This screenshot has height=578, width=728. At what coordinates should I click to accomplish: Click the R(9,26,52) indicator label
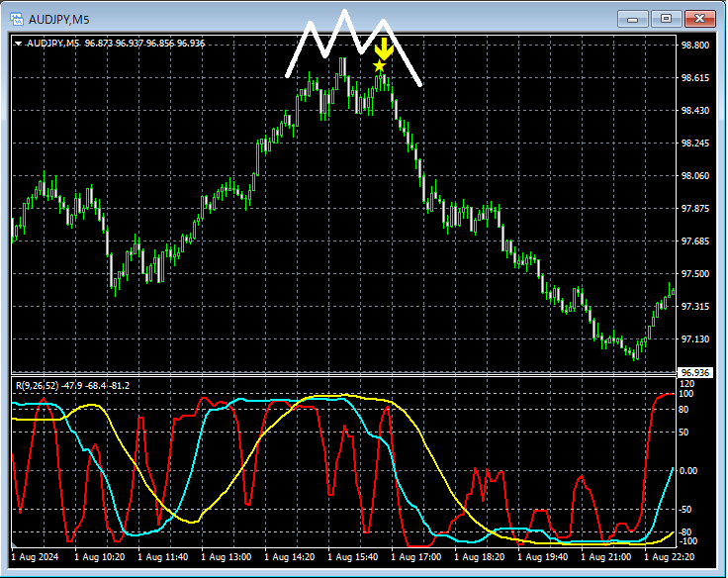[72, 386]
